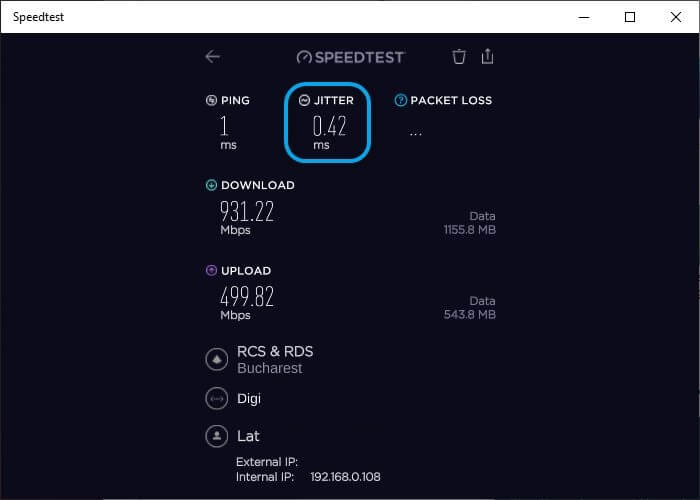The height and width of the screenshot is (500, 700).
Task: Maximize the Speedtest window
Action: click(630, 17)
